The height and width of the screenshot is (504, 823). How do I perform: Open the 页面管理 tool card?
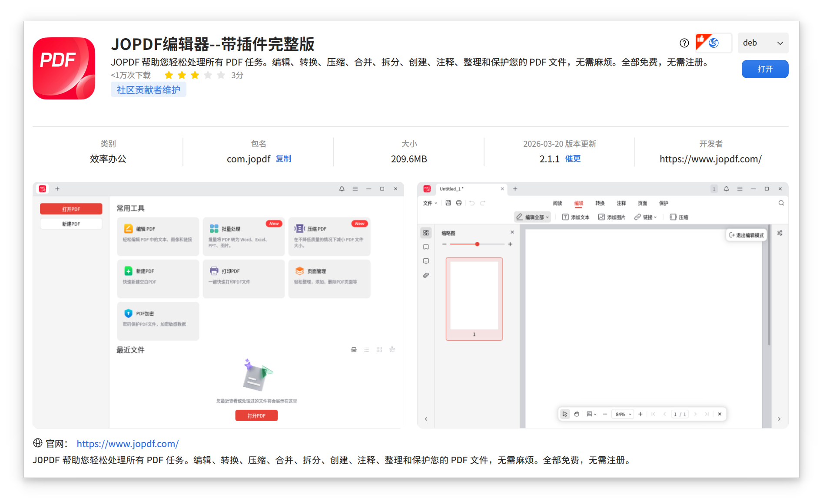coord(329,279)
